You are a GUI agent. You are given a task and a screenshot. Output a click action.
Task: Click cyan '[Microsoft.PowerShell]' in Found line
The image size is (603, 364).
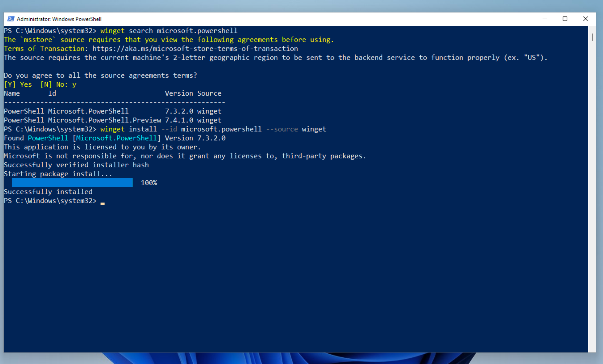pyautogui.click(x=117, y=138)
